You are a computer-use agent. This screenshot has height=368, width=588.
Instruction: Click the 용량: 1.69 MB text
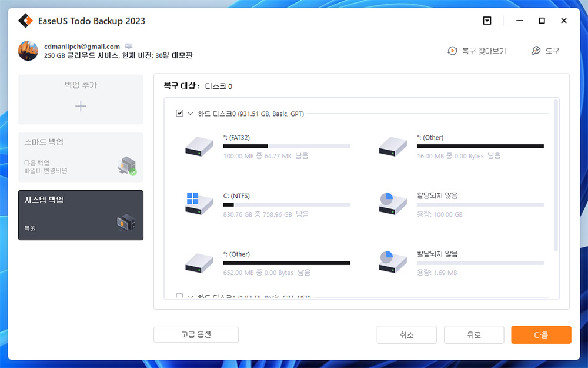point(437,273)
